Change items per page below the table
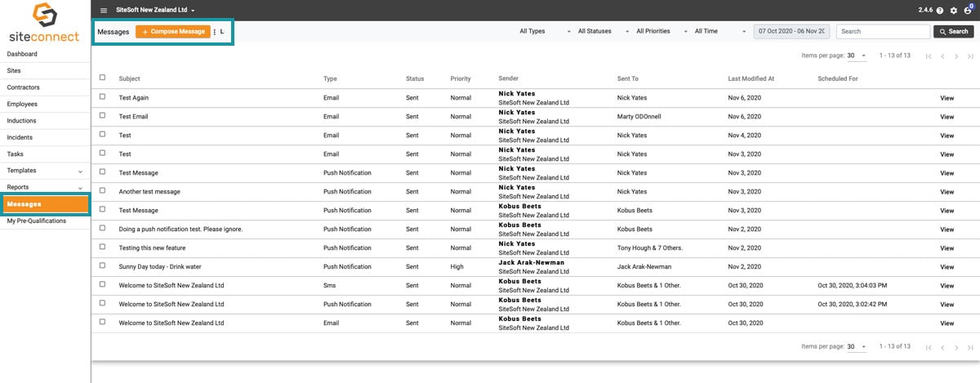Screen dimensions: 980x383 pos(857,346)
